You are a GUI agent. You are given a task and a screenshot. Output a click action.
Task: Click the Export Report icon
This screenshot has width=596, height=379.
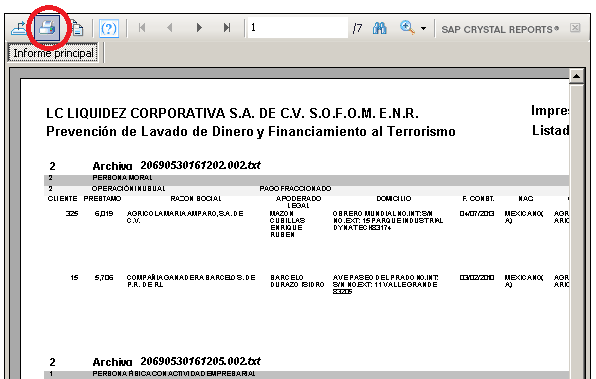(19, 28)
